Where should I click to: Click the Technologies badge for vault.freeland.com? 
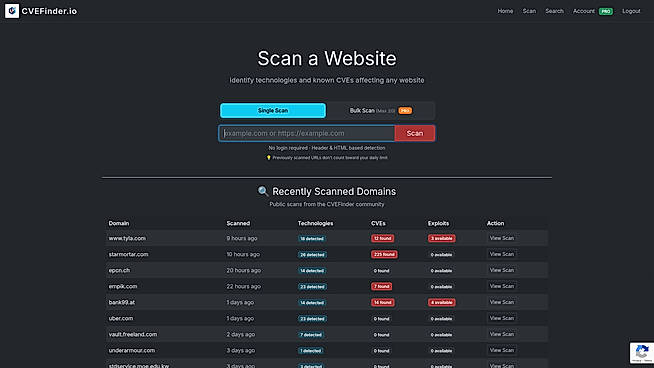point(311,335)
